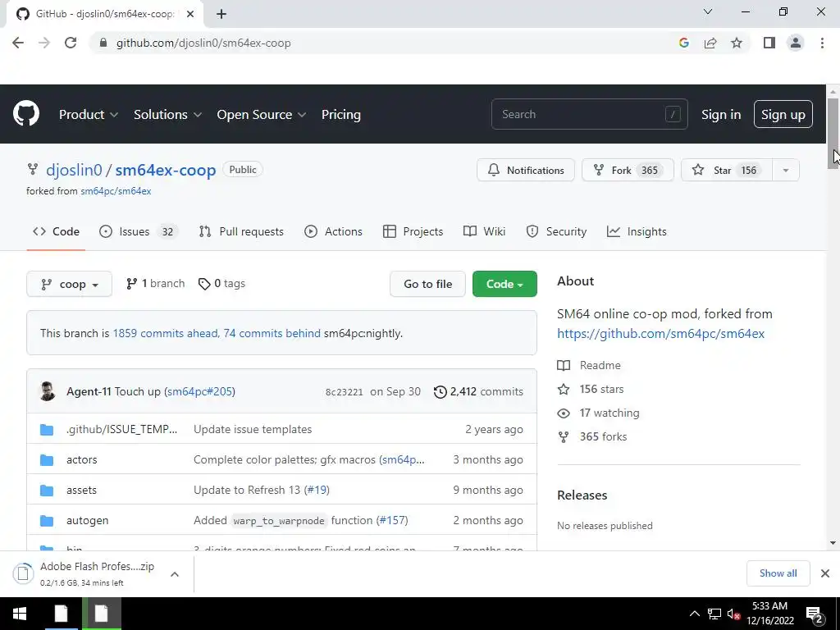Click the Fork 365 button
The image size is (840, 630).
click(628, 171)
